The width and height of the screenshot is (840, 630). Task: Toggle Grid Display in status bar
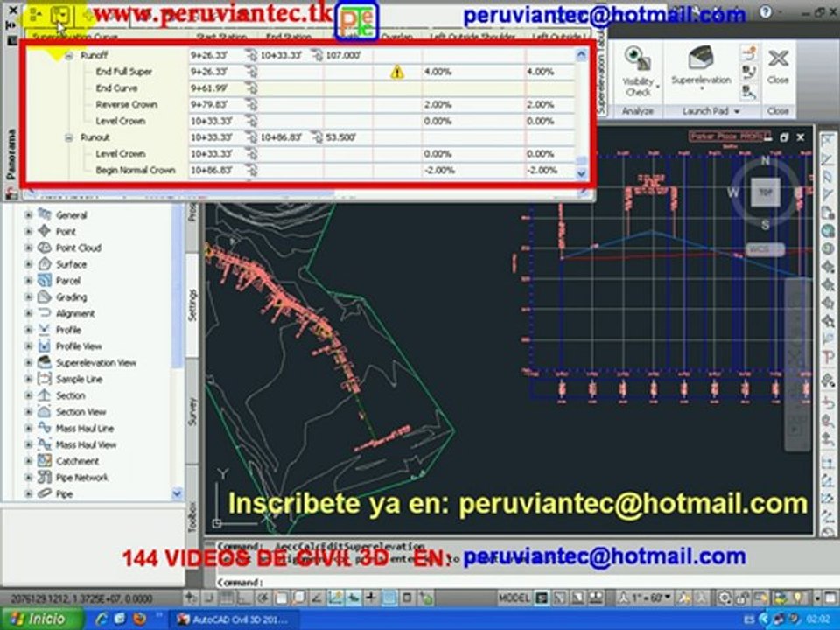click(226, 598)
